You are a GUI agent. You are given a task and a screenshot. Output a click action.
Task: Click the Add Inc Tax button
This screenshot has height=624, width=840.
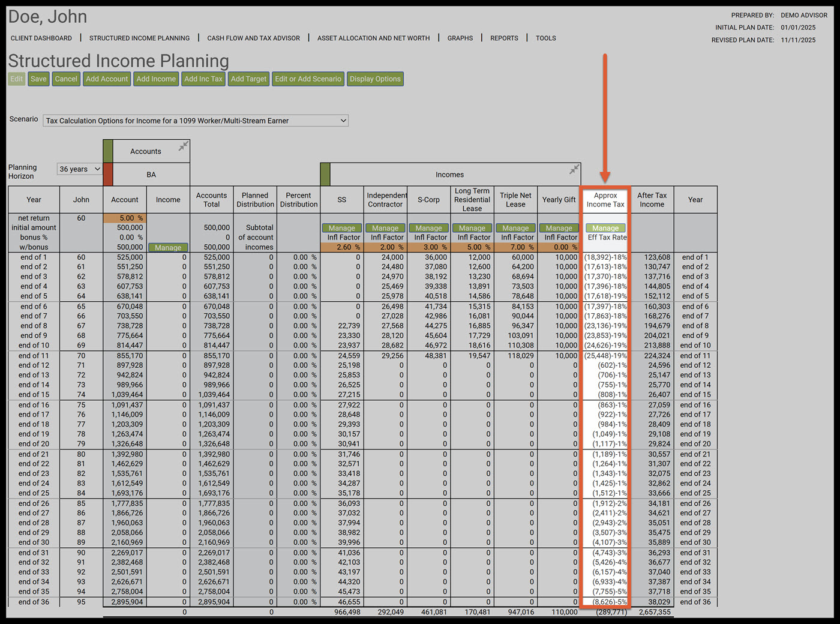click(203, 79)
